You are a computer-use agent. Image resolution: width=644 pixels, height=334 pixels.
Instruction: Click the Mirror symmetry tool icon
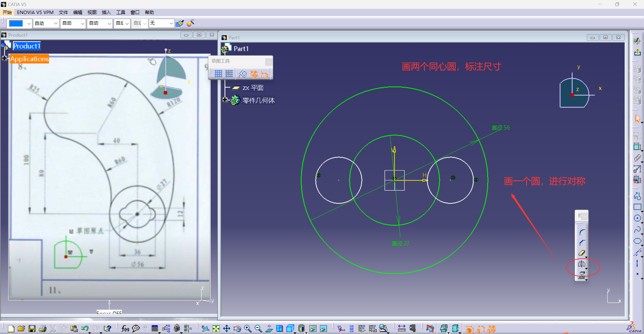pos(581,264)
